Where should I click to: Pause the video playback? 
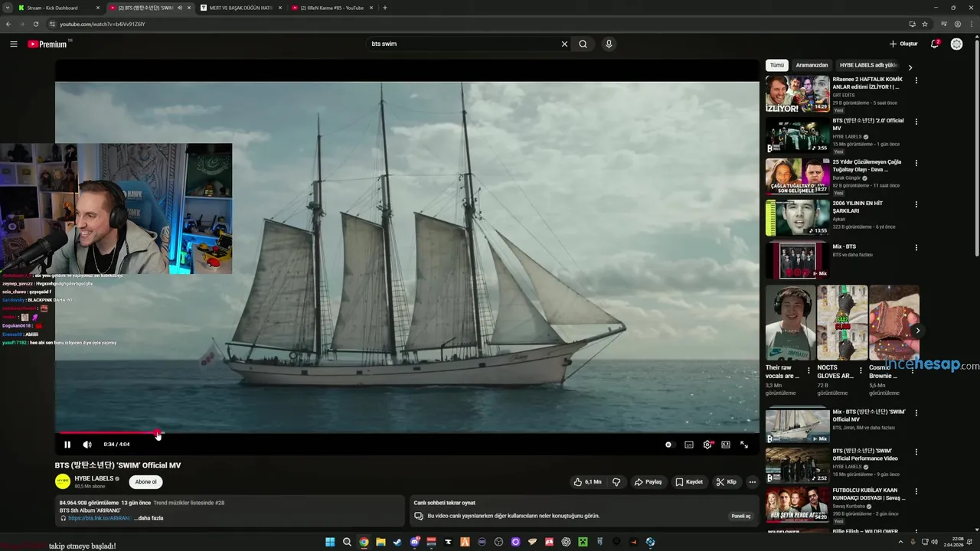point(67,445)
